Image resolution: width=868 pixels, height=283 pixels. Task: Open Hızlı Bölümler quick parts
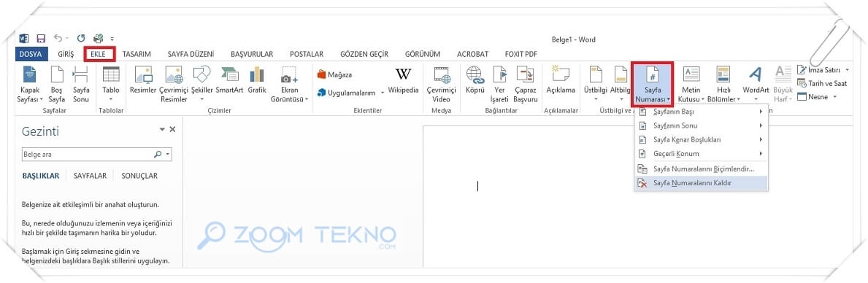click(723, 85)
